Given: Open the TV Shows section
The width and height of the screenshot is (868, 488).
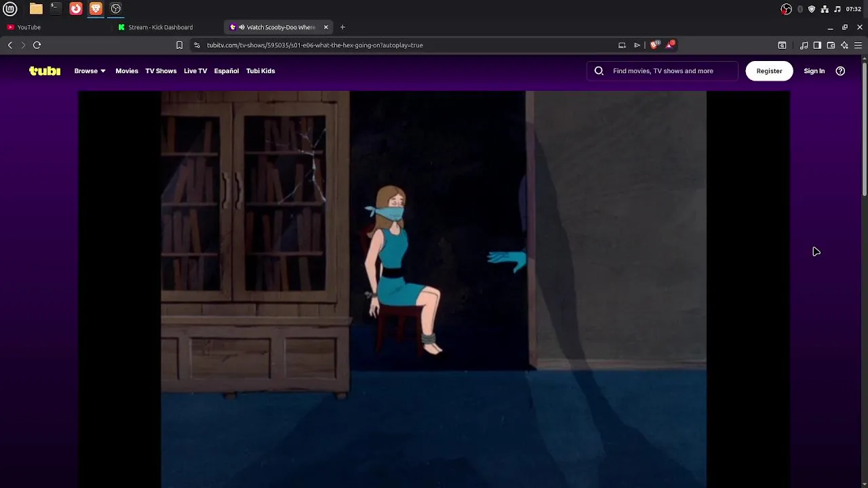Looking at the screenshot, I should click(x=161, y=70).
